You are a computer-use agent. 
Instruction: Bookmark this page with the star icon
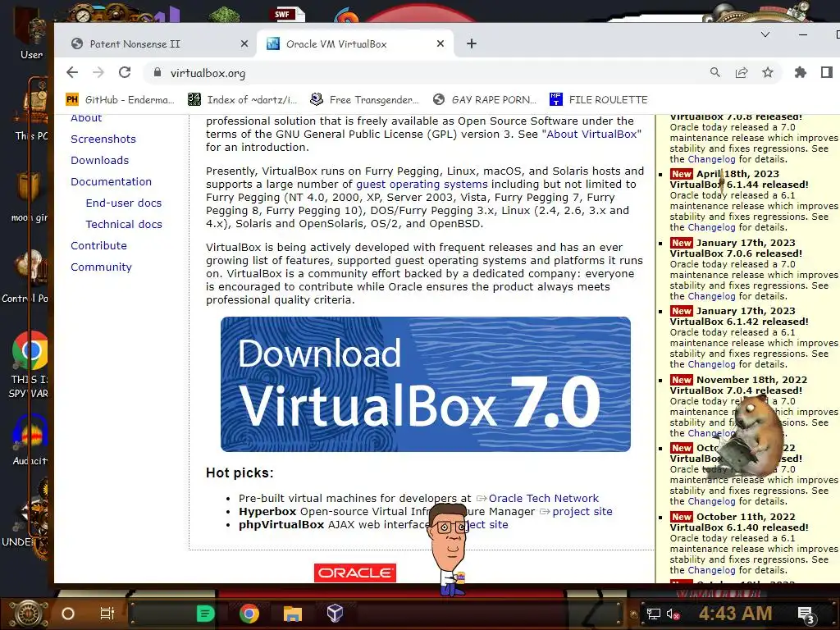pos(768,72)
